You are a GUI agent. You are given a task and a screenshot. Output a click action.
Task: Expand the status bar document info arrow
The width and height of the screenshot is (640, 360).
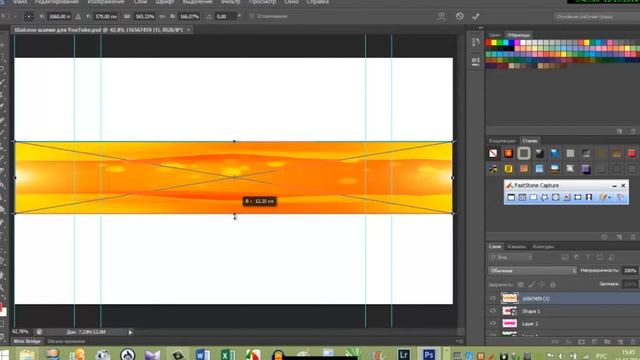pyautogui.click(x=130, y=332)
